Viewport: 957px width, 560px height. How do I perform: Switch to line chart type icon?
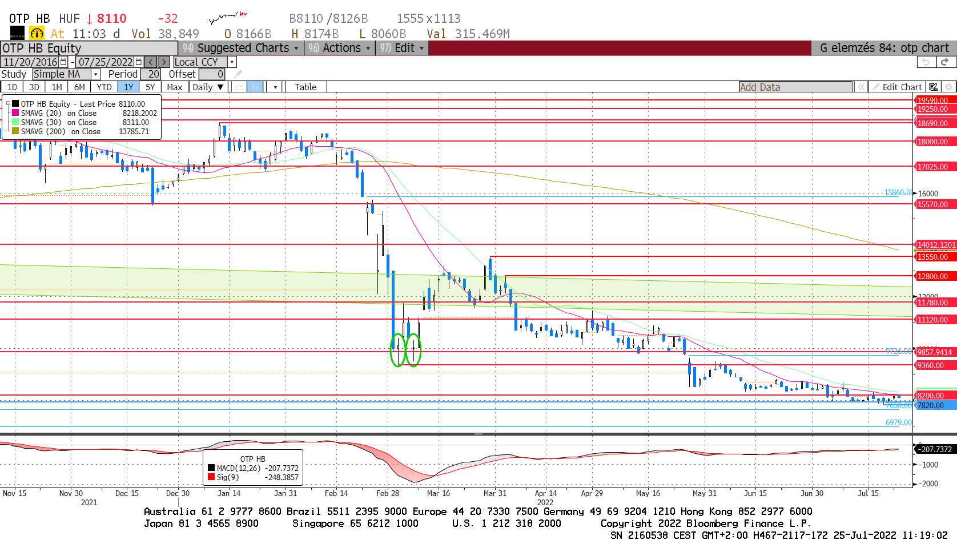pos(239,87)
